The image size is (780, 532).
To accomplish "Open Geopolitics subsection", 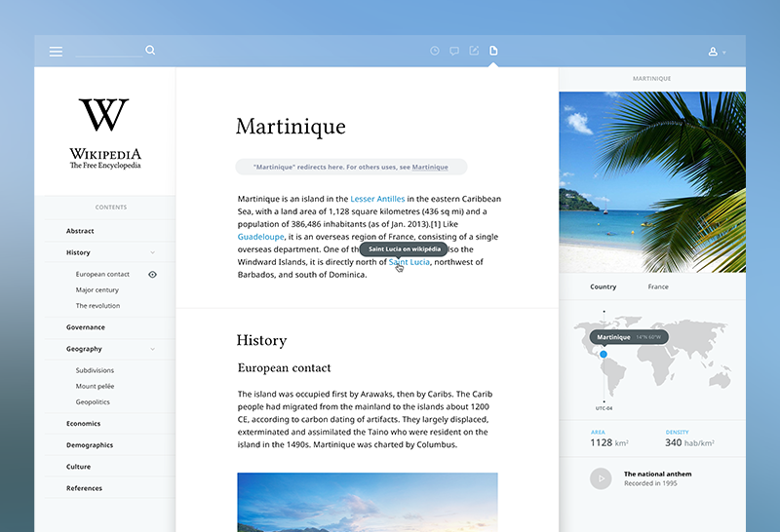I will (93, 402).
